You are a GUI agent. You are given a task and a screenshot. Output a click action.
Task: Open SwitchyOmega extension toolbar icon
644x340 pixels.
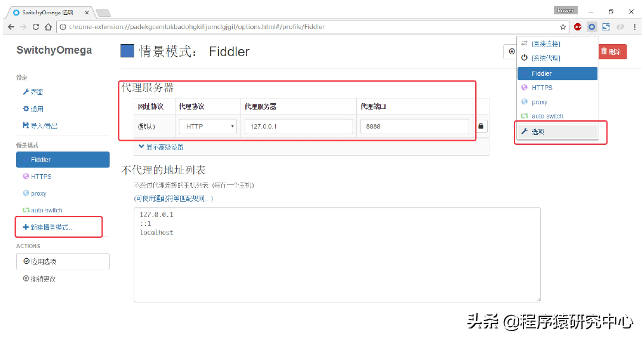tap(591, 27)
